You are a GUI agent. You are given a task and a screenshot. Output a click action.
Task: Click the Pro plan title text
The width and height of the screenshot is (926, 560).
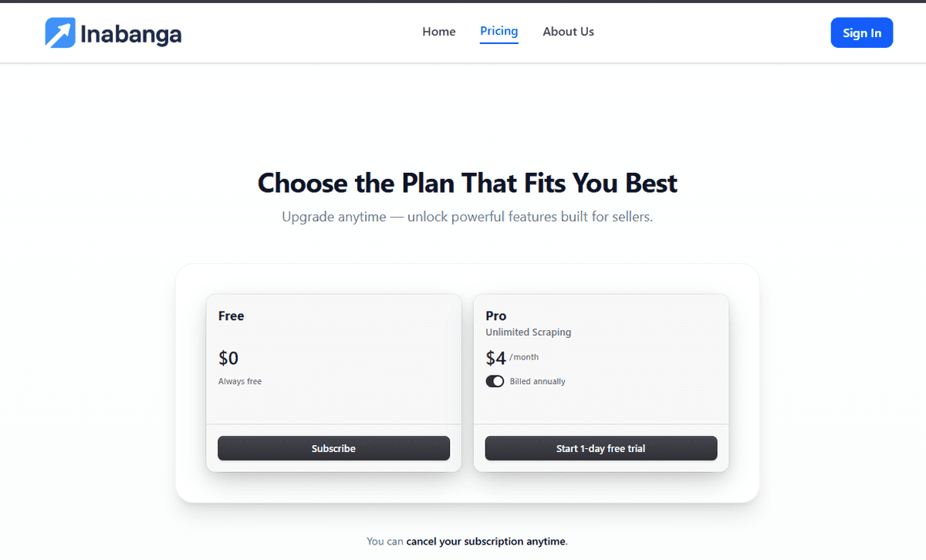point(495,315)
